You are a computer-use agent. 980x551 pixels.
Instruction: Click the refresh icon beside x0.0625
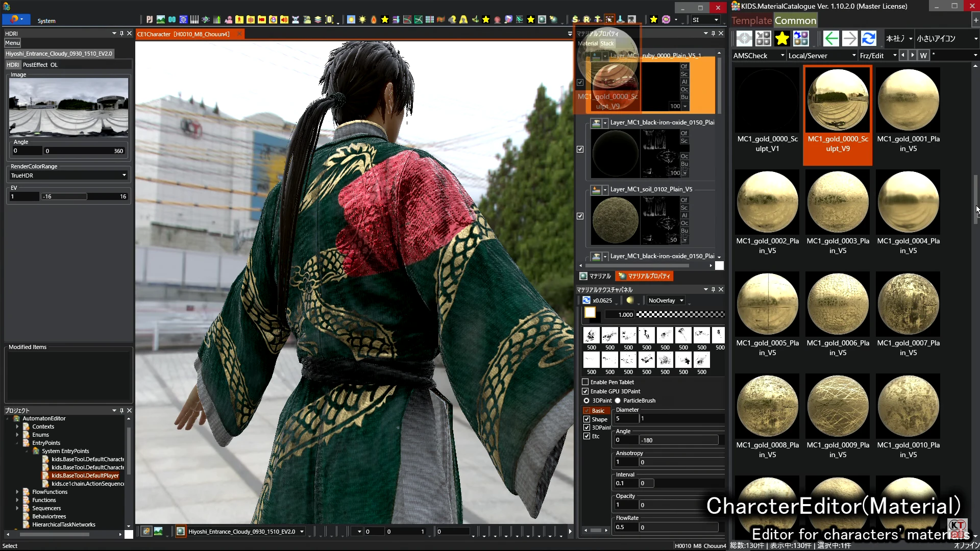(586, 300)
